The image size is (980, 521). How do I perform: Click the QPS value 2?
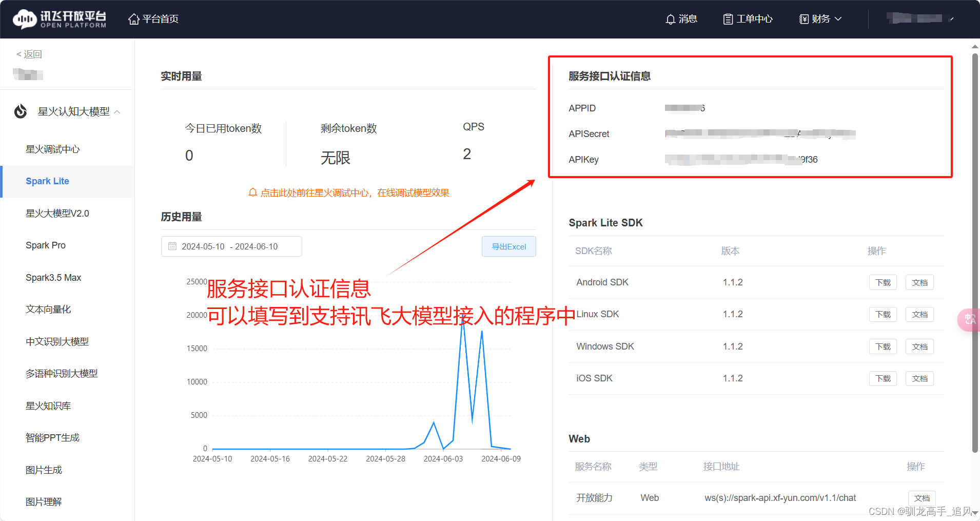pyautogui.click(x=467, y=154)
